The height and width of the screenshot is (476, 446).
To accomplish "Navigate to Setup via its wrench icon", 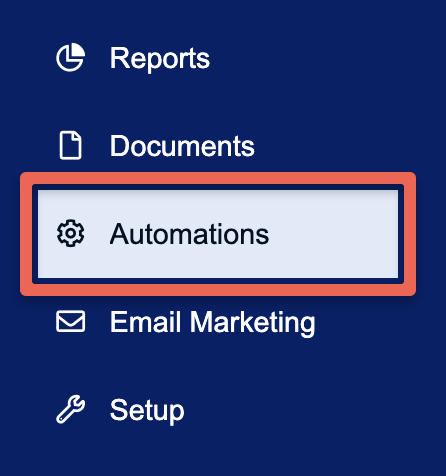I will (x=70, y=409).
